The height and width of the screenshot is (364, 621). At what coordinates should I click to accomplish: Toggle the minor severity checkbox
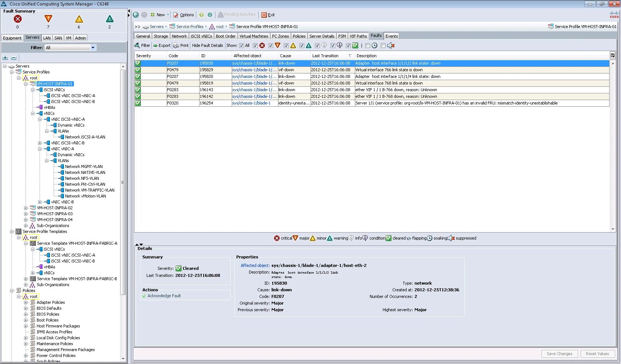point(286,45)
